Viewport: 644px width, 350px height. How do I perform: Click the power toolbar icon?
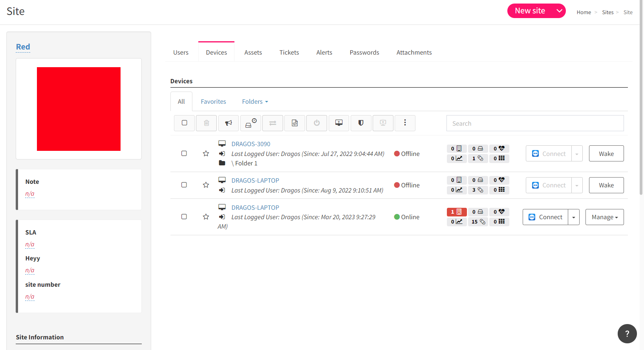[317, 123]
